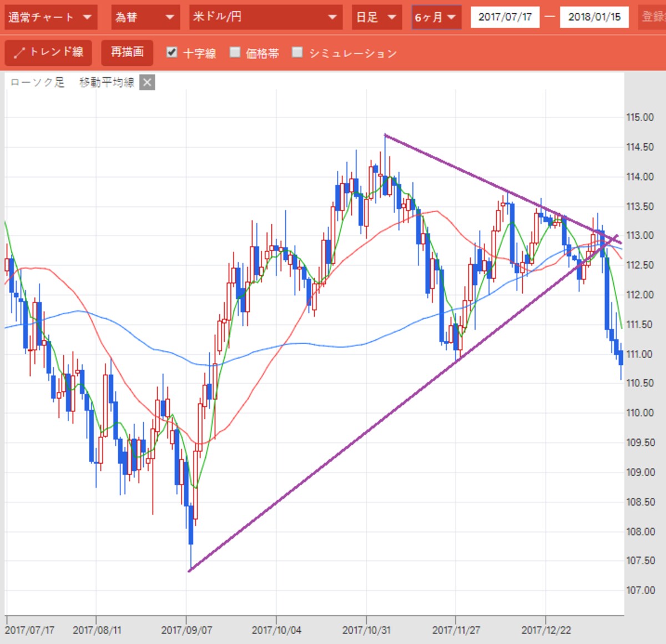
Task: Click the 107.00 price axis label
Action: tap(640, 590)
